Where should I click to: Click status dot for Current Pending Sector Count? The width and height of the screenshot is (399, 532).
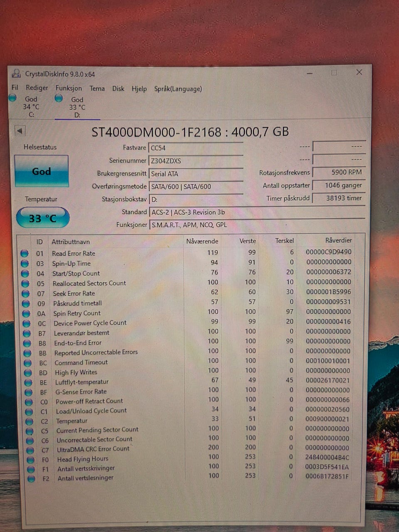tap(30, 431)
